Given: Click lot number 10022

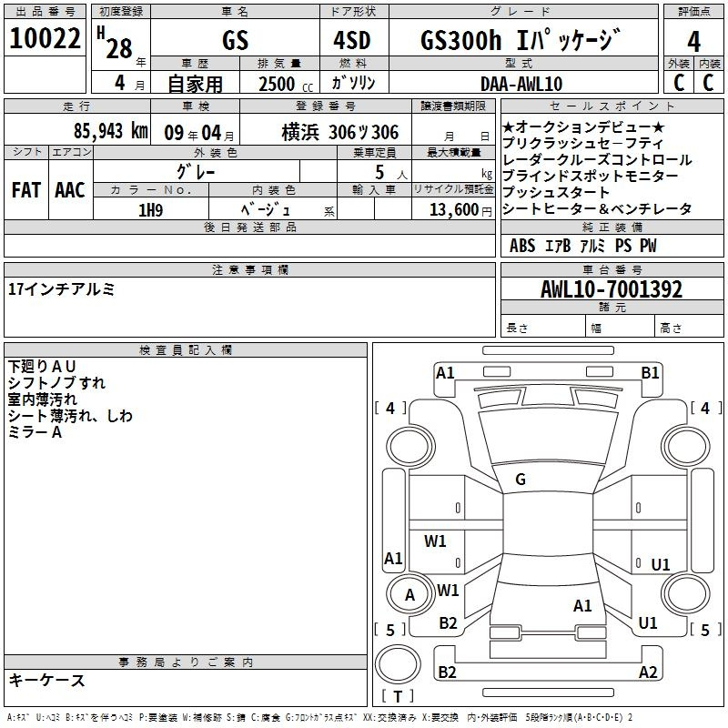Looking at the screenshot, I should click(x=45, y=38).
